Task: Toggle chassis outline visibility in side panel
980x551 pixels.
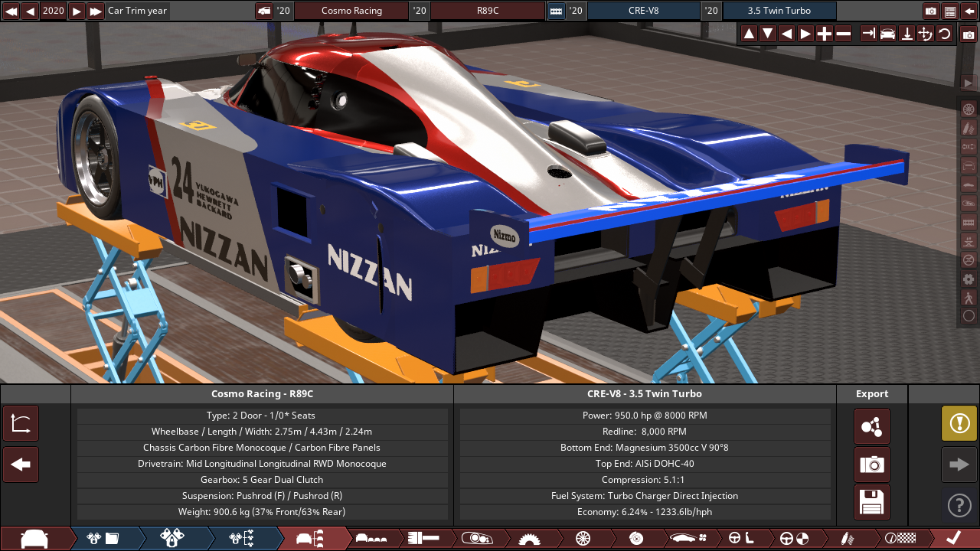Action: (969, 165)
